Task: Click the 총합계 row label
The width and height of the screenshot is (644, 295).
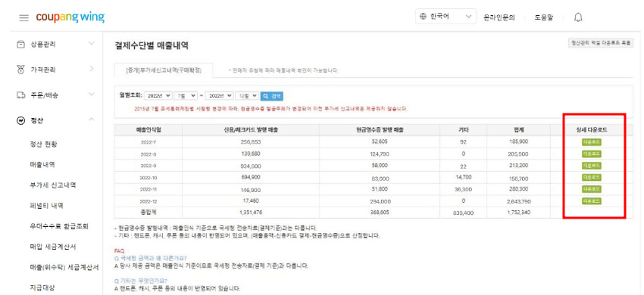Action: (x=148, y=212)
